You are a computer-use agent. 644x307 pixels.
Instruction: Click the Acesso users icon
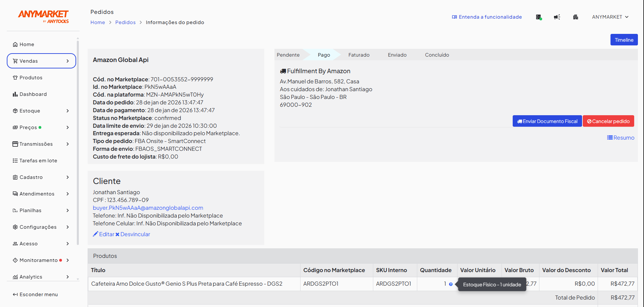coord(15,244)
